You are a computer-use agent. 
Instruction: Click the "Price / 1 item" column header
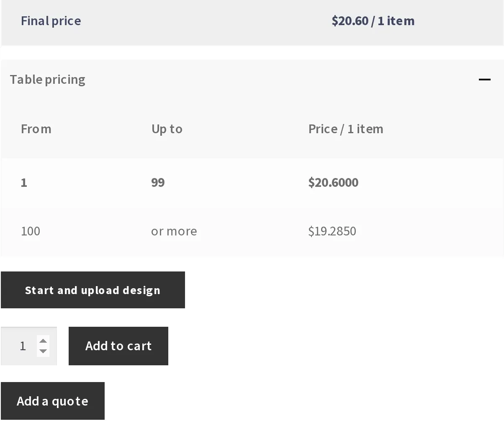(x=346, y=129)
